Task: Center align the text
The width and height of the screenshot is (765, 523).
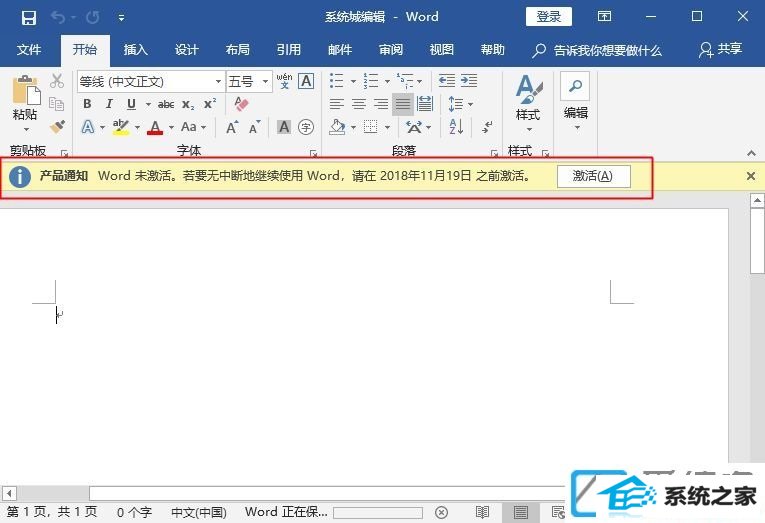Action: point(359,104)
